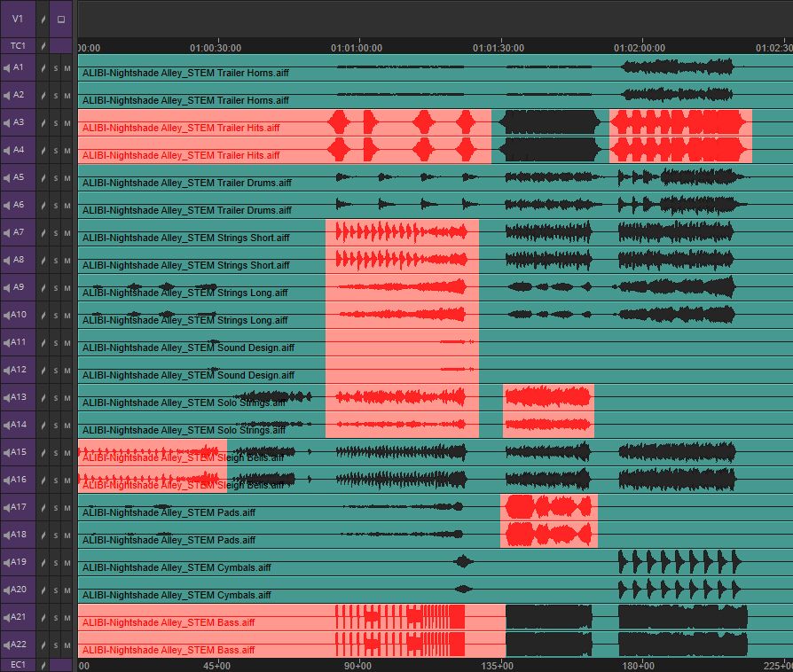Click the speaker icon on track A5
The width and height of the screenshot is (793, 672).
tap(6, 178)
